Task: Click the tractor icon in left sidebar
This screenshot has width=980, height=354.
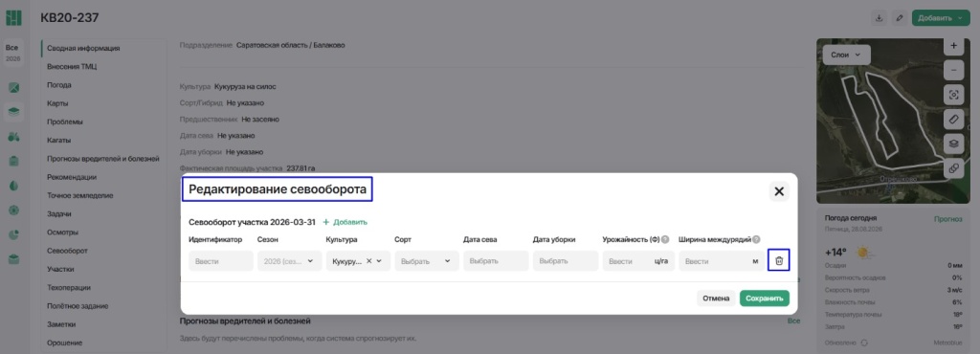Action: coord(13,137)
